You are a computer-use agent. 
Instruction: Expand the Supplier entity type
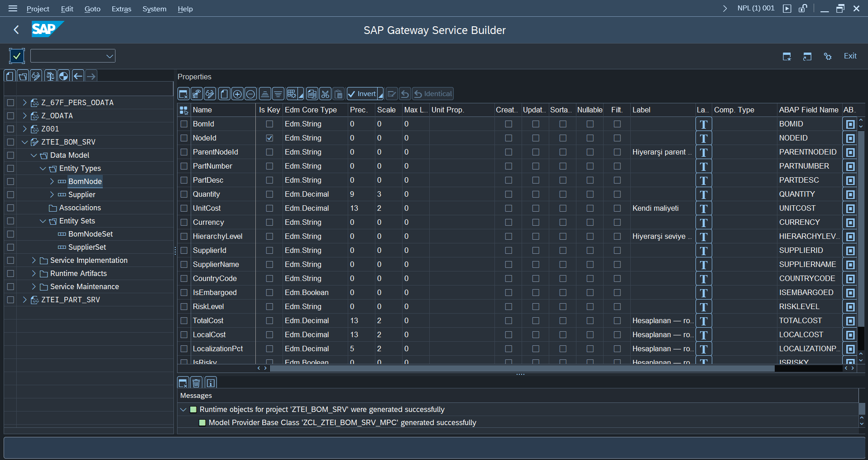click(52, 194)
